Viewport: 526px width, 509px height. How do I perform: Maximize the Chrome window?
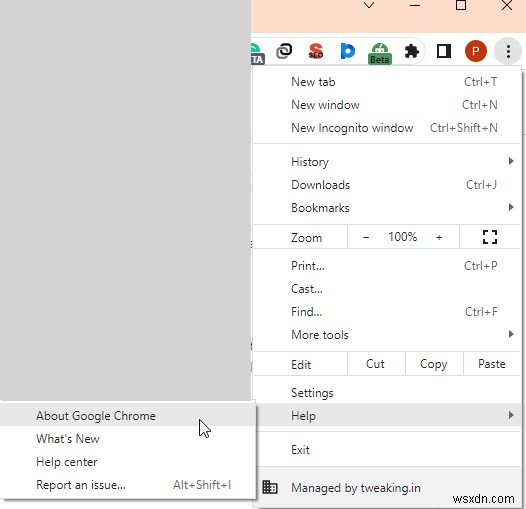[x=461, y=5]
